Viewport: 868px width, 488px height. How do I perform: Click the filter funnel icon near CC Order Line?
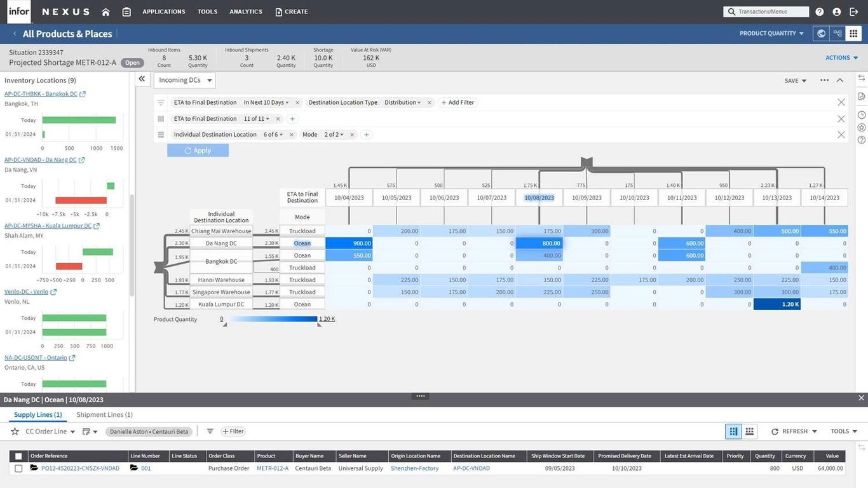[210, 431]
